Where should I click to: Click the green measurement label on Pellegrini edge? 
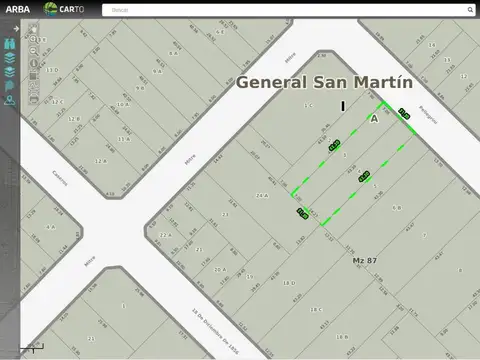[x=404, y=114]
